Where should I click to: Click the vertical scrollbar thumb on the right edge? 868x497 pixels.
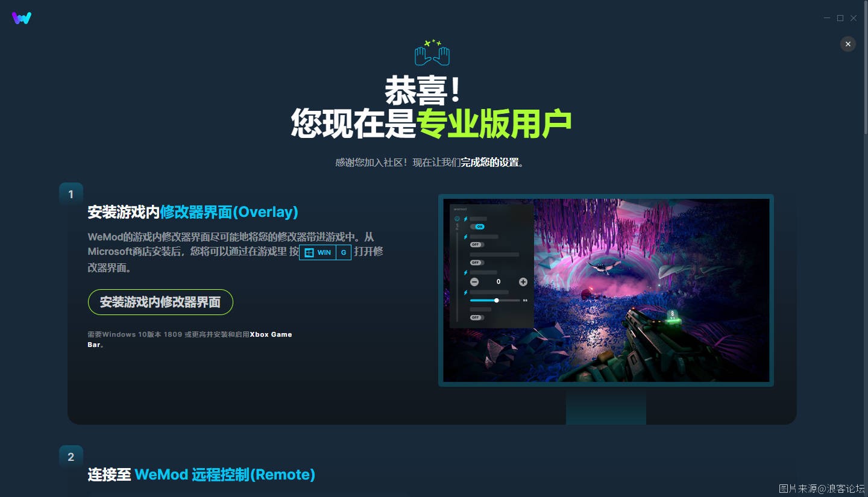pos(866,67)
